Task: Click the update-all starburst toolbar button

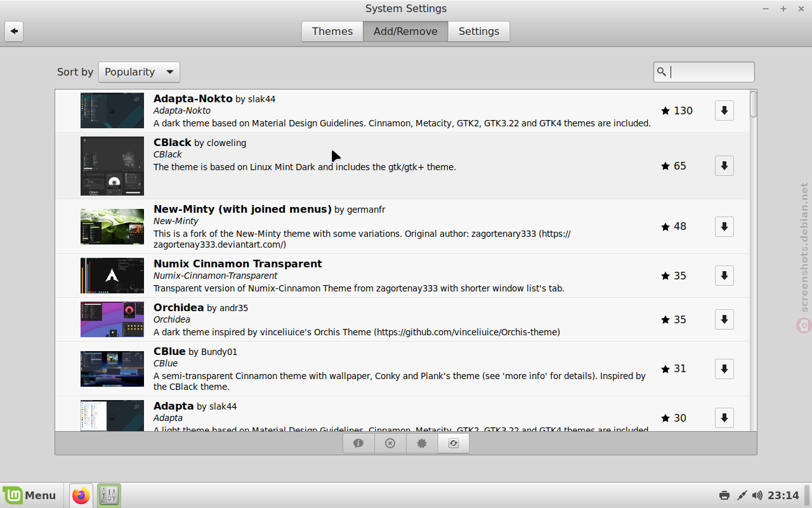Action: 422,443
